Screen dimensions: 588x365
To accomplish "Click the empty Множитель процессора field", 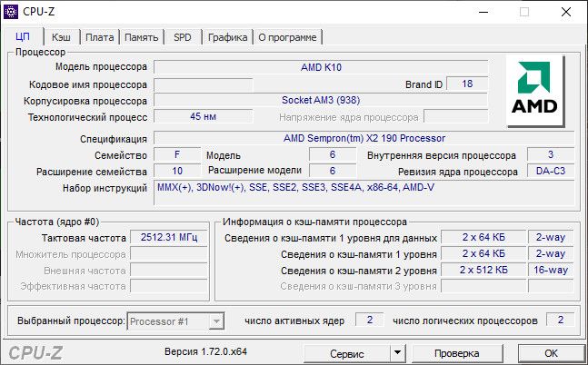I will click(169, 253).
